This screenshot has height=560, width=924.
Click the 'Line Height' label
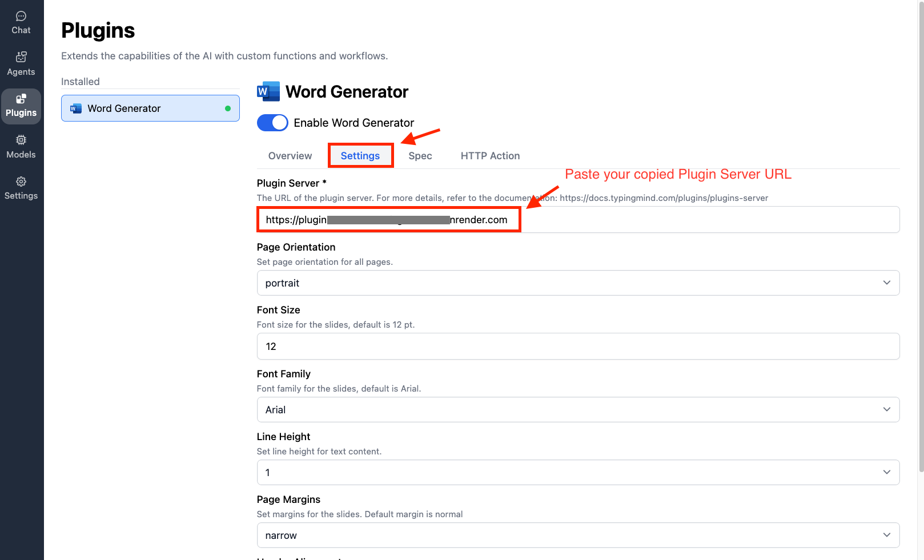[283, 437]
